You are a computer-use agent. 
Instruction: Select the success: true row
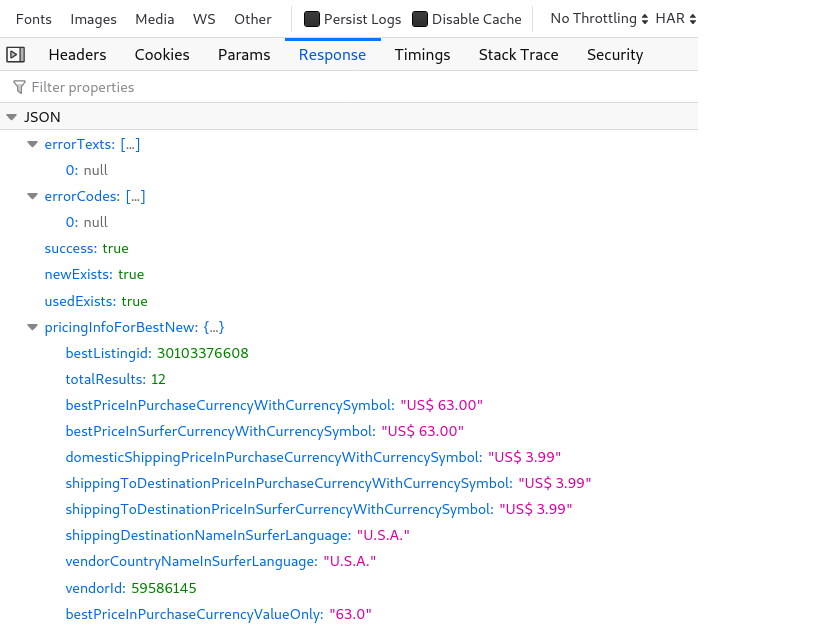[x=349, y=248]
